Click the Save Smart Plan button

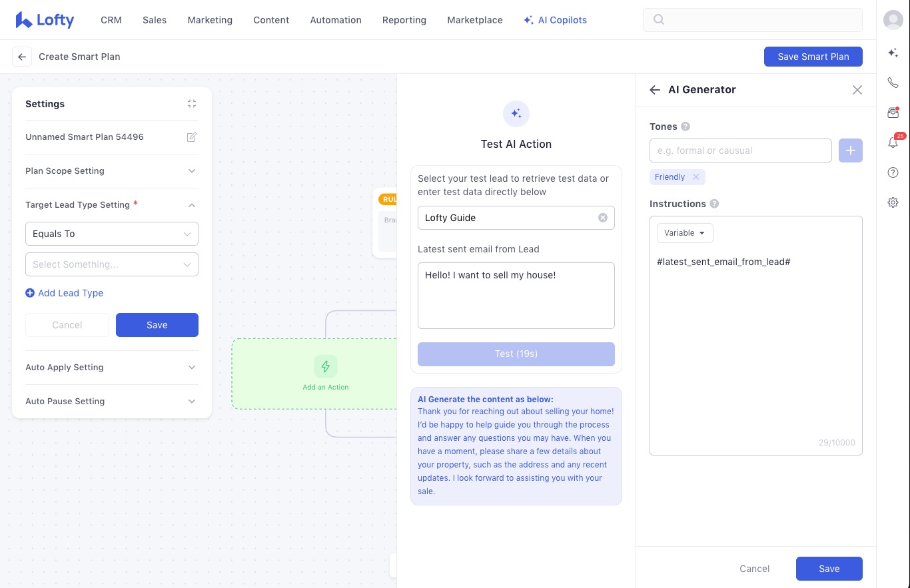[813, 57]
